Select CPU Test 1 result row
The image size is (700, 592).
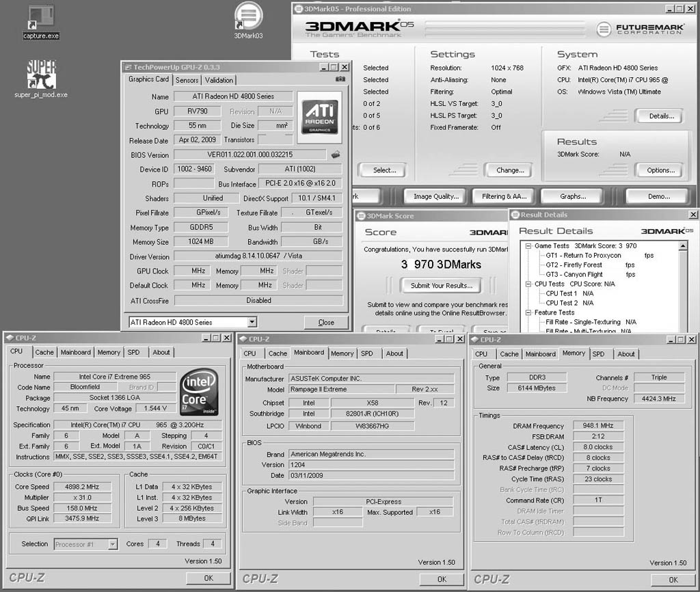569,293
